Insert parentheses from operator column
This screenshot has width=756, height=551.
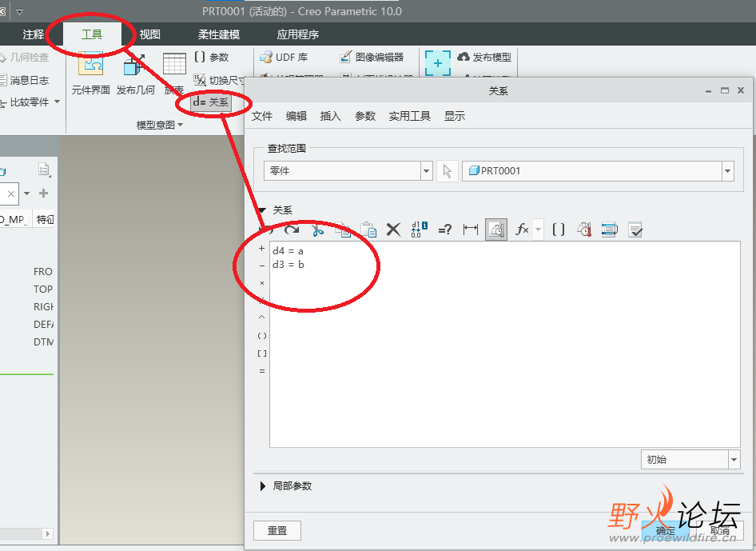tap(262, 336)
